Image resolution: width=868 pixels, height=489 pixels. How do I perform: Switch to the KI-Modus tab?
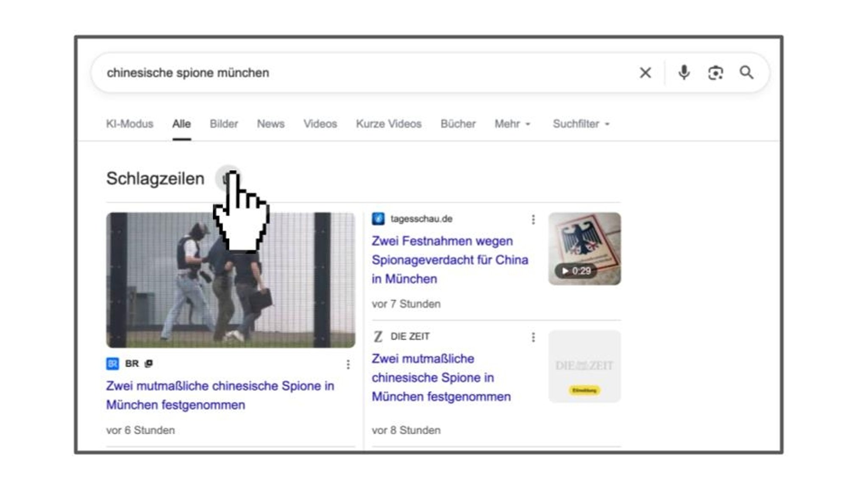tap(129, 124)
